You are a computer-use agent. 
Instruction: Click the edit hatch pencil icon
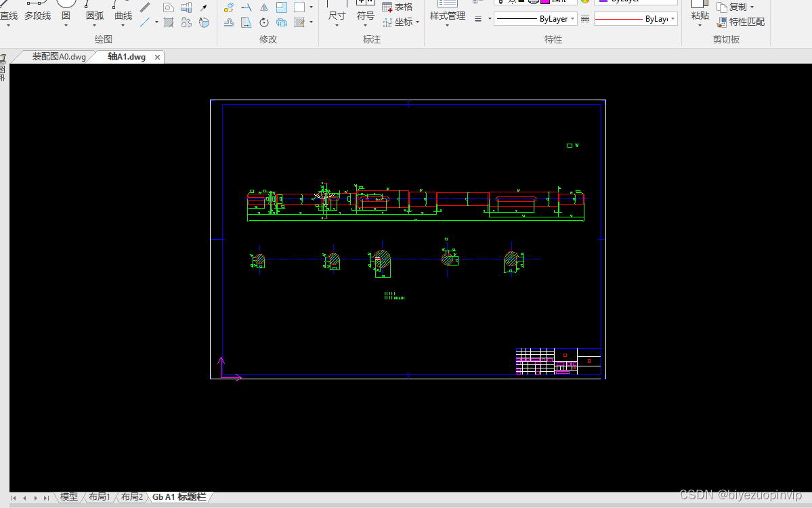tap(299, 22)
